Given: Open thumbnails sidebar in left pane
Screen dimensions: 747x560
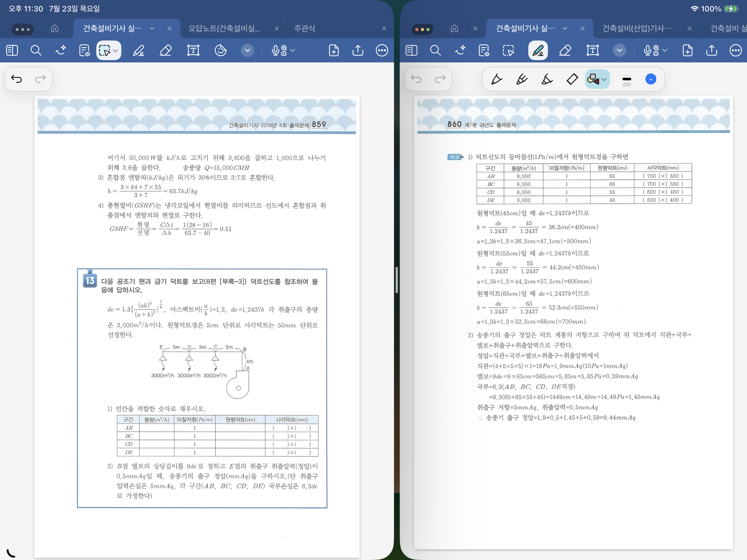Looking at the screenshot, I should 12,51.
